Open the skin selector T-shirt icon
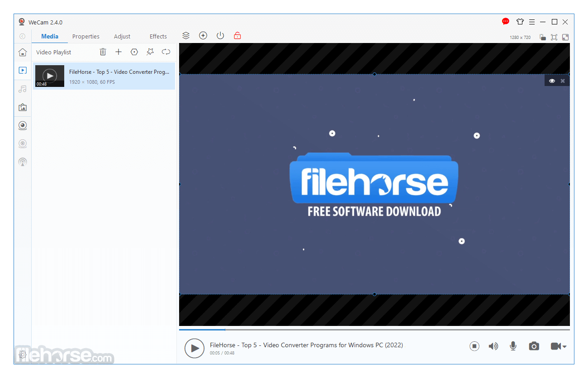The width and height of the screenshot is (588, 378). coord(520,21)
